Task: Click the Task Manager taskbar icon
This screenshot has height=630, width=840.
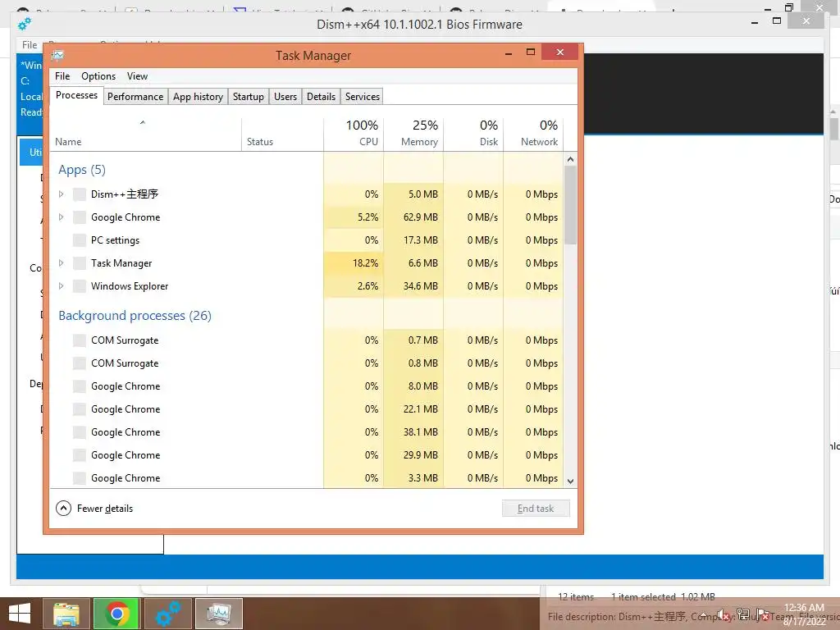Action: tap(218, 614)
